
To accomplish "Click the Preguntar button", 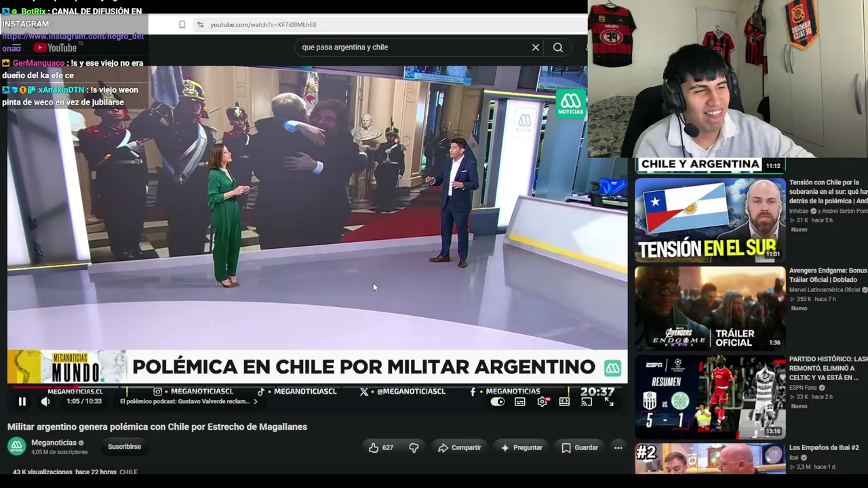I will click(x=521, y=448).
